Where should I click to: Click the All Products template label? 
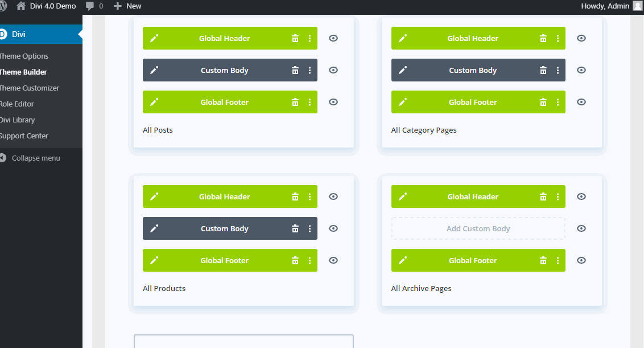[x=164, y=288]
